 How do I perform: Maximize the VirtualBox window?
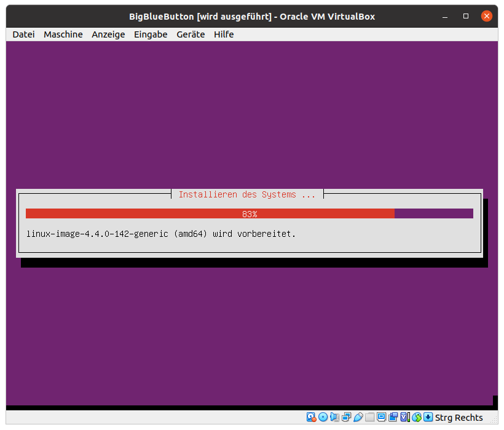pyautogui.click(x=466, y=16)
